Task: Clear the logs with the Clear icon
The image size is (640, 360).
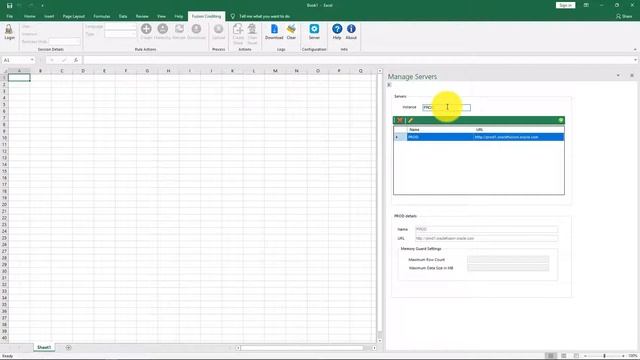Action: click(x=291, y=29)
